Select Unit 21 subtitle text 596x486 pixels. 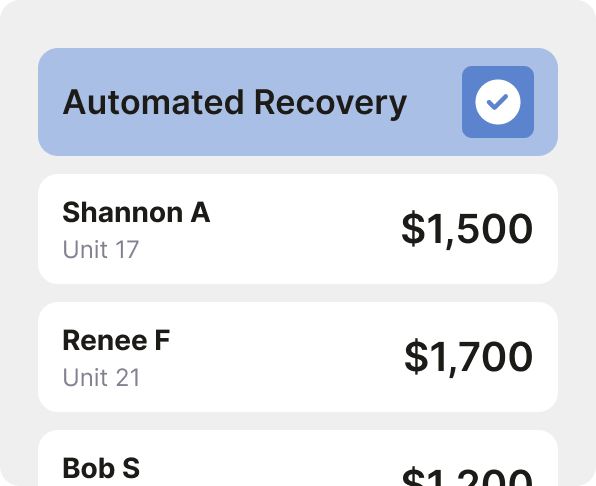pos(101,378)
